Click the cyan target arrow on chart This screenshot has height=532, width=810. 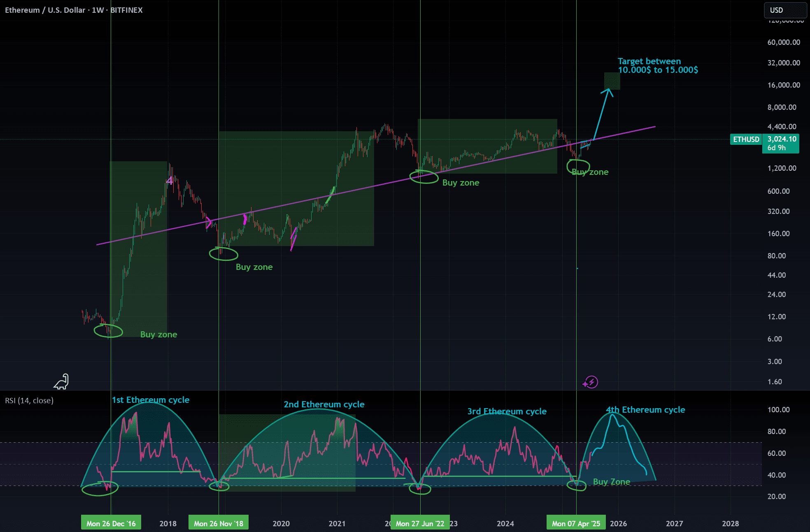601,114
